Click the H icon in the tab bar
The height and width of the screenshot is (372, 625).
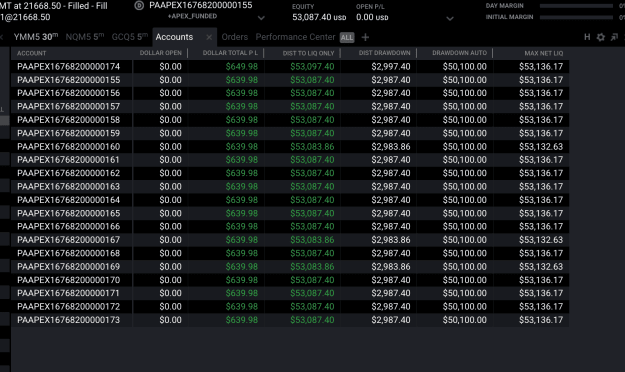tap(587, 37)
